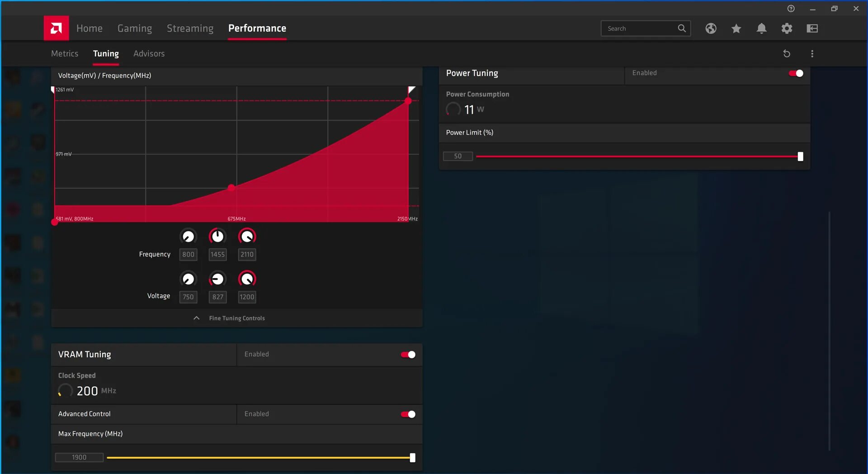Click the 800 frequency dial knob

click(x=188, y=236)
